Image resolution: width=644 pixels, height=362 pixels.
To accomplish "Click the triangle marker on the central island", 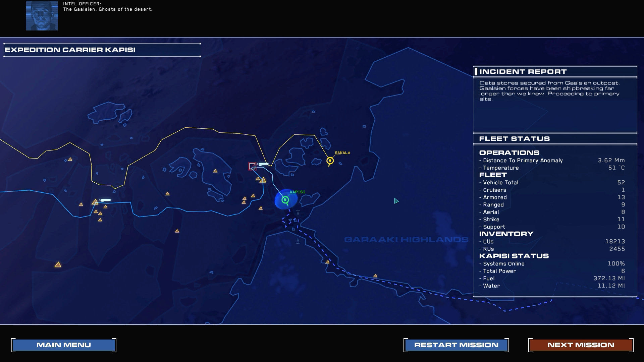I will pyautogui.click(x=215, y=171).
